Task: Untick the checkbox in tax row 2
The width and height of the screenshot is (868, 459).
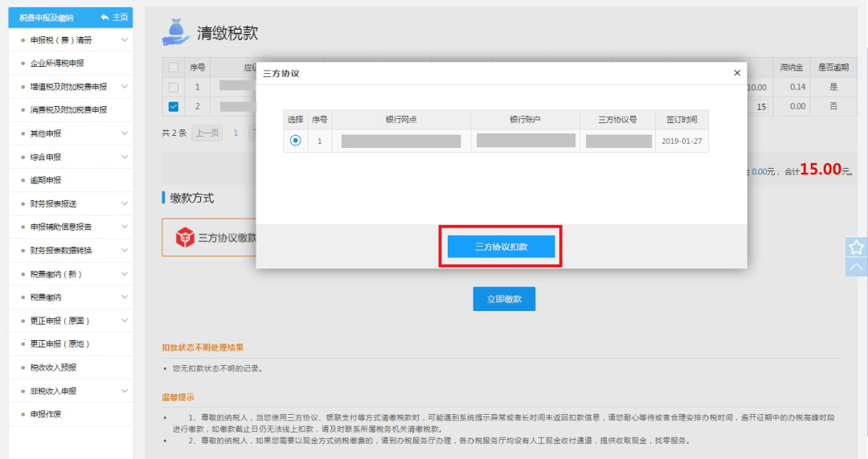Action: pyautogui.click(x=174, y=106)
